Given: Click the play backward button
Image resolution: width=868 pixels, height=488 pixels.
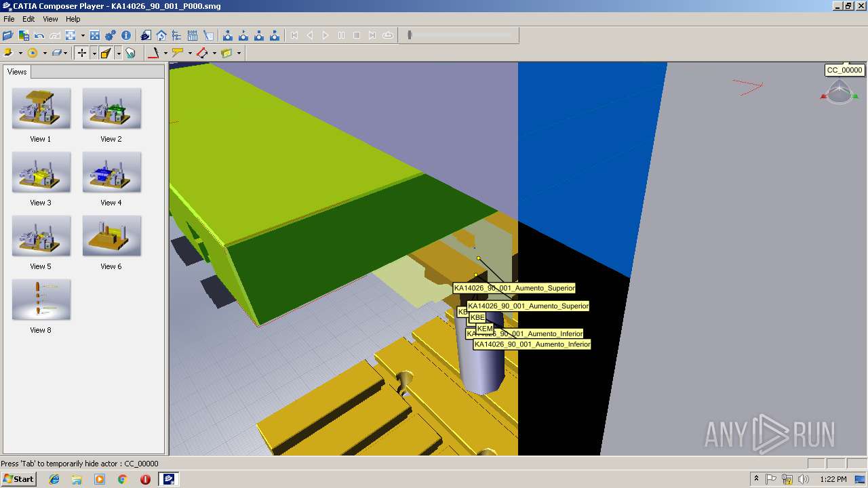Looking at the screenshot, I should click(x=310, y=35).
